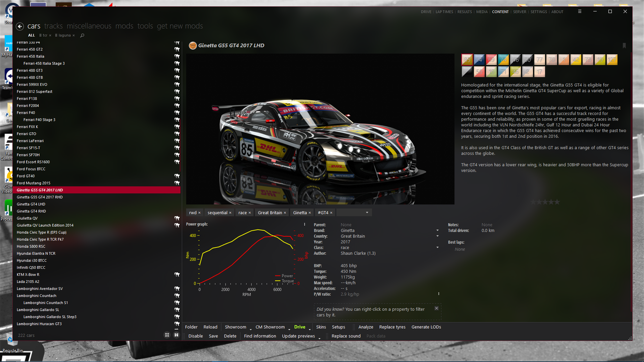Open Showroom button dropdown arrow

pos(250,329)
